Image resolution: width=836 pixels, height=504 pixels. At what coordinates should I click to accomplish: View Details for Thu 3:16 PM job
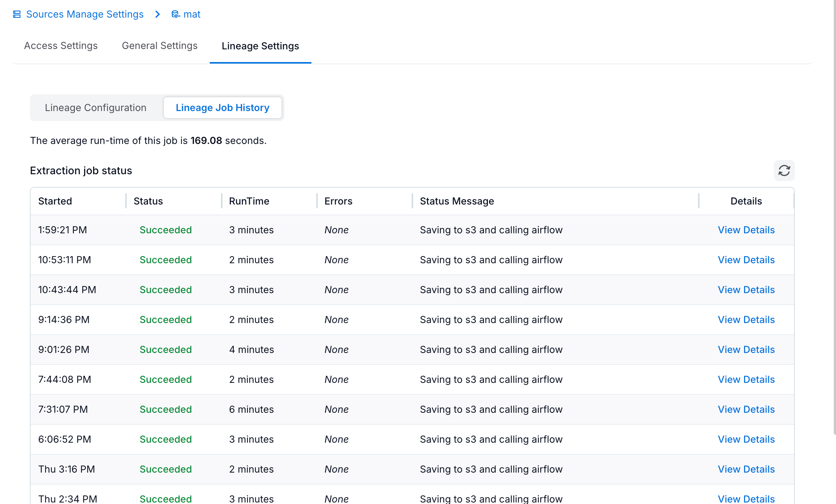[746, 469]
